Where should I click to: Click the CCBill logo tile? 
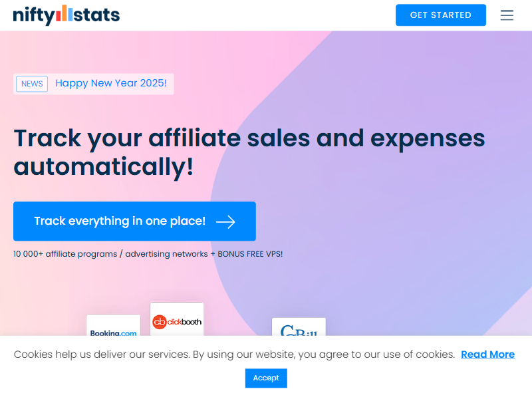(x=299, y=327)
